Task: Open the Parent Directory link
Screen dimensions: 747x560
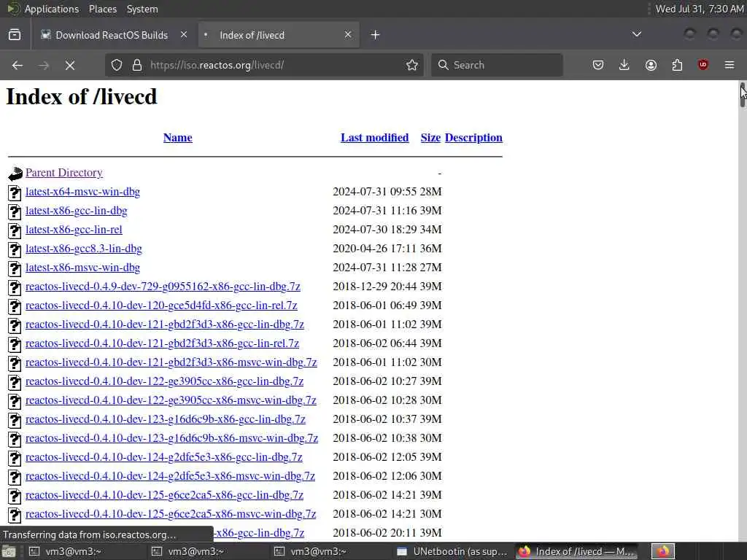Action: [x=64, y=173]
